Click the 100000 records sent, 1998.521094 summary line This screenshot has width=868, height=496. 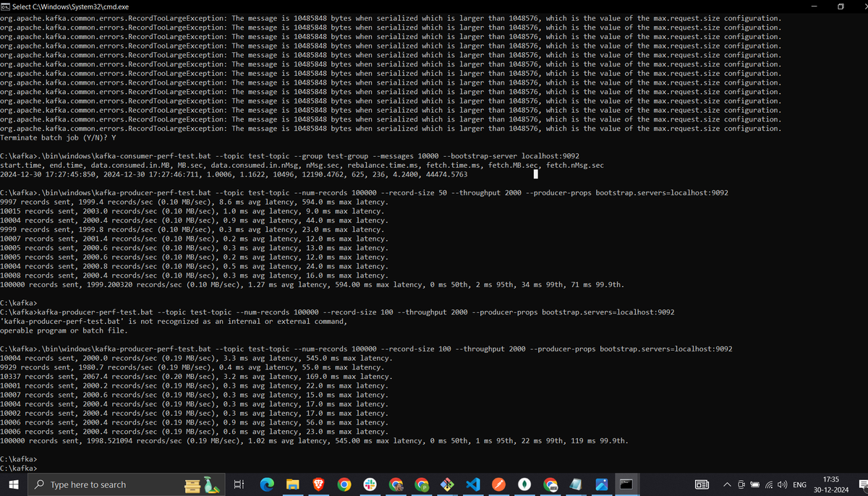click(x=314, y=440)
